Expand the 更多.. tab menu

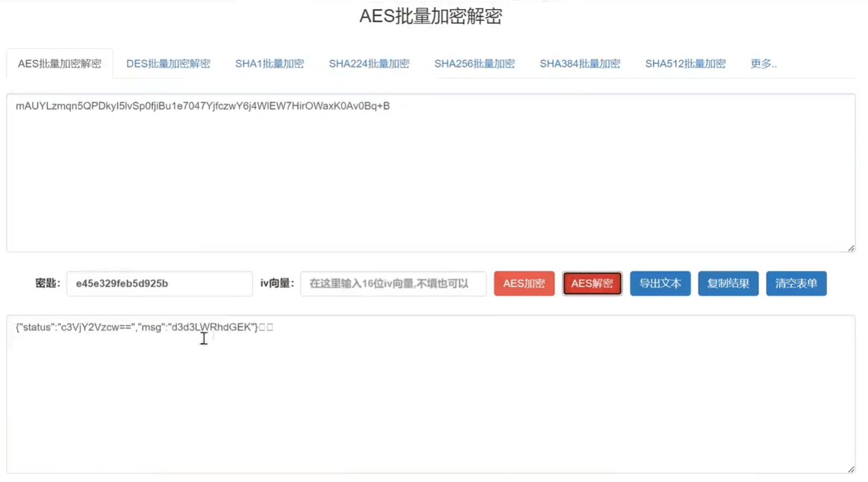(763, 64)
